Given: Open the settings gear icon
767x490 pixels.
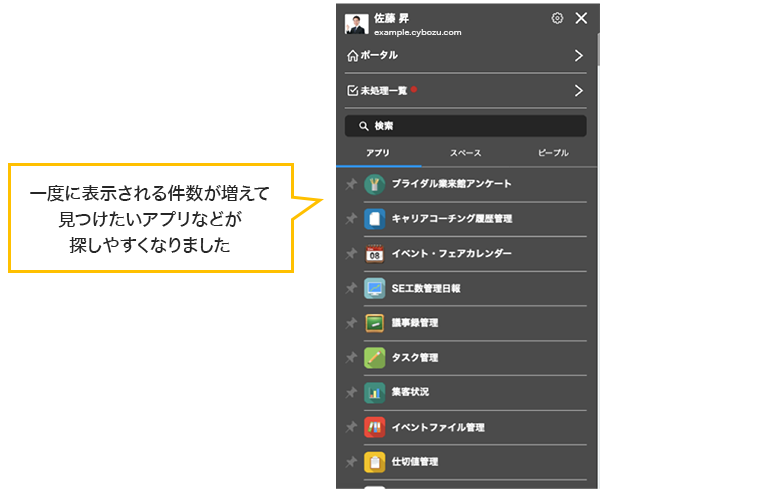Looking at the screenshot, I should 557,19.
